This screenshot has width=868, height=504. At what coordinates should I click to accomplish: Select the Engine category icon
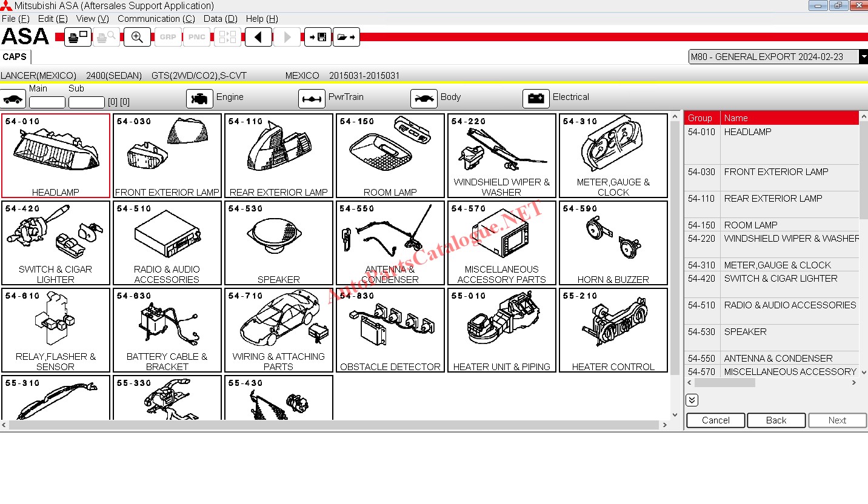coord(199,98)
